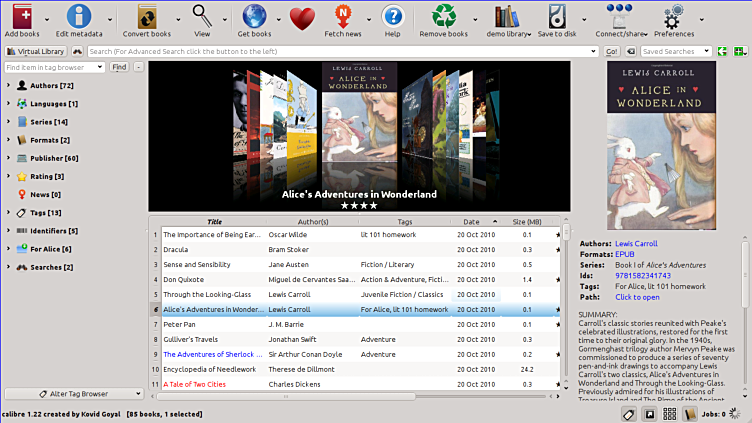Screen dimensions: 752x423
Task: Toggle the Cover Browser panel button
Action: pyautogui.click(x=649, y=413)
